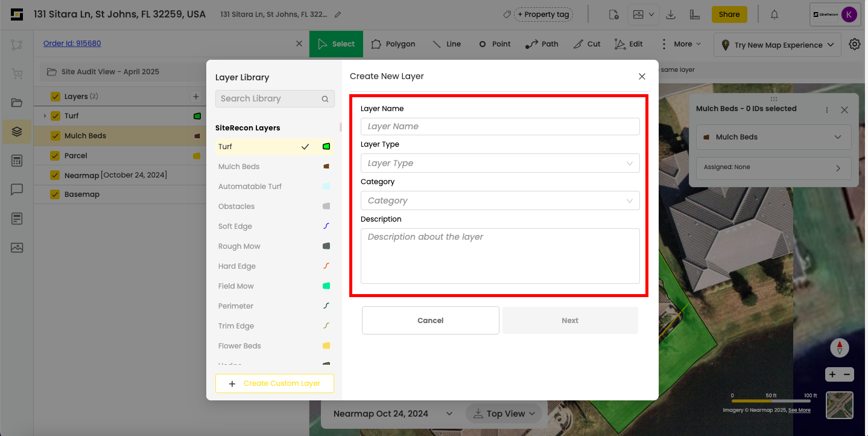Click the download icon in header
This screenshot has width=868, height=436.
pos(671,14)
